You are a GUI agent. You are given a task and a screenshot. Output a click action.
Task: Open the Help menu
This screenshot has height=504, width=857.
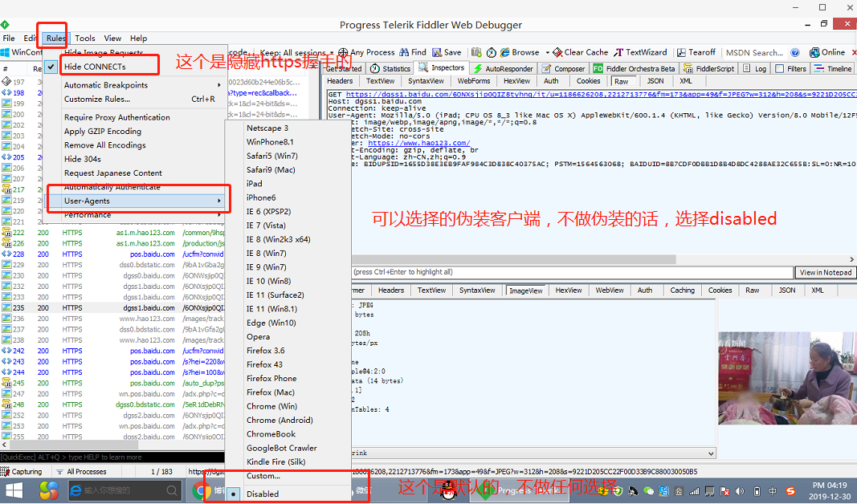pos(138,39)
